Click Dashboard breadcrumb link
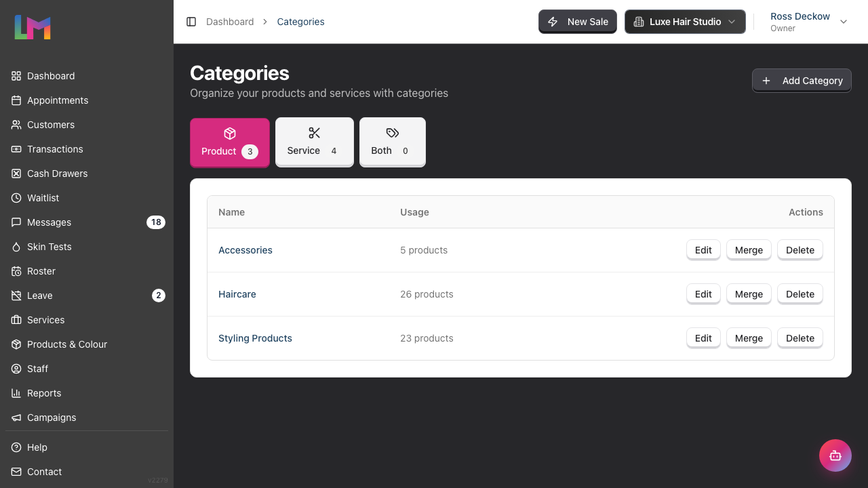 click(x=230, y=22)
